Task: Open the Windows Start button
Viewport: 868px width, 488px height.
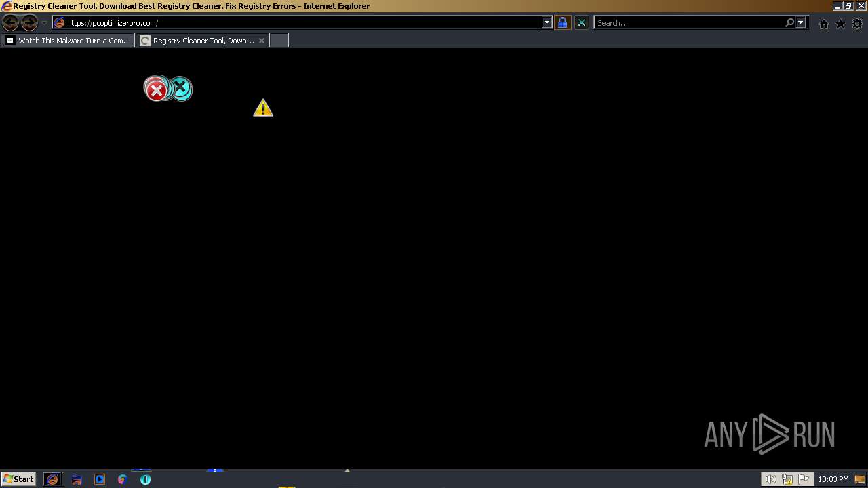Action: click(x=18, y=479)
